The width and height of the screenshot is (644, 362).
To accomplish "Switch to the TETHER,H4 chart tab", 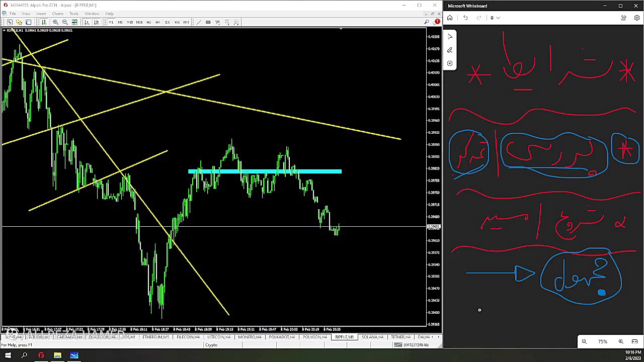I will 400,337.
